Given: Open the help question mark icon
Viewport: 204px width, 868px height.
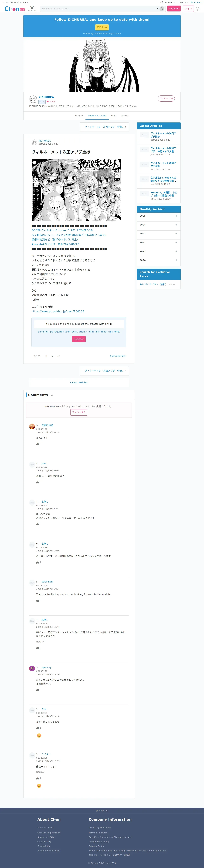Looking at the screenshot, I should pyautogui.click(x=198, y=9).
